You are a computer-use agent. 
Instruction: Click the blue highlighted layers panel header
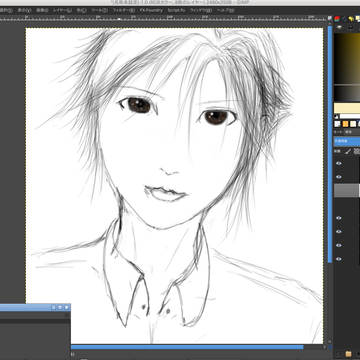pos(347,141)
